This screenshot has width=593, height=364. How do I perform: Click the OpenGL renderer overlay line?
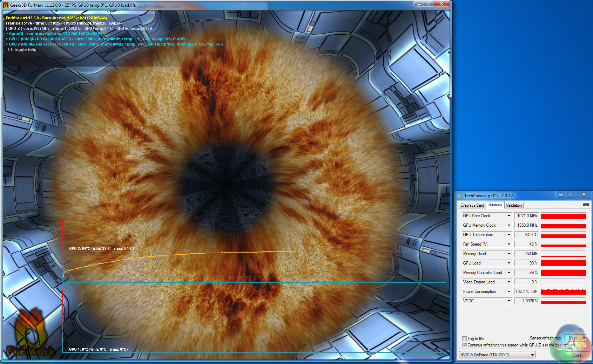coord(54,34)
